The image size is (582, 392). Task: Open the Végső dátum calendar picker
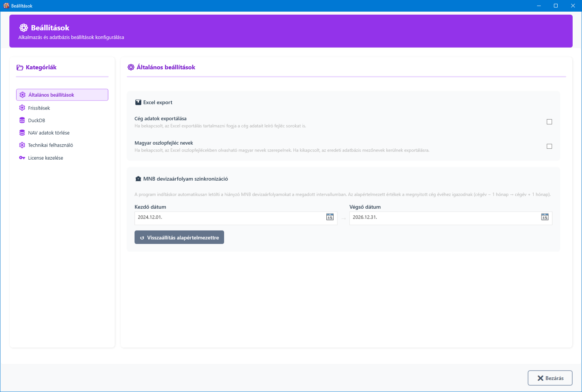(x=545, y=217)
